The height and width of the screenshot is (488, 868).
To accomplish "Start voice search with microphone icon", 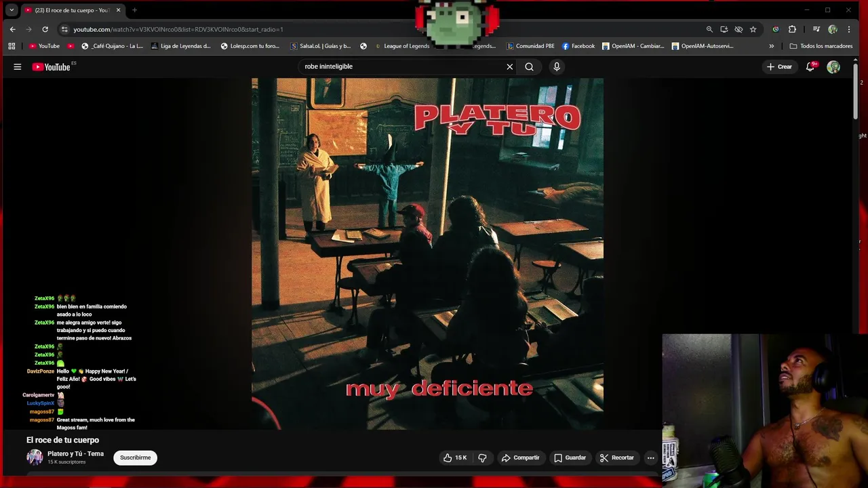I will tap(557, 66).
